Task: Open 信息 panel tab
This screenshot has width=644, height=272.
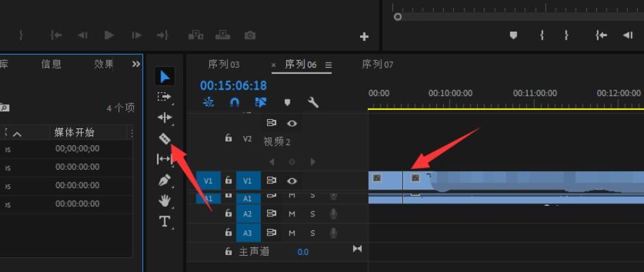Action: click(x=51, y=64)
